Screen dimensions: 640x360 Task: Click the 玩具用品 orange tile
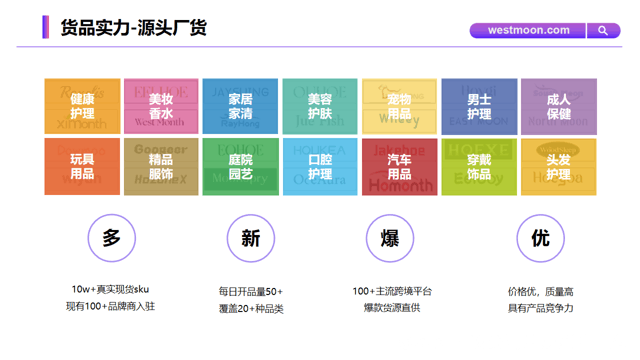82,167
